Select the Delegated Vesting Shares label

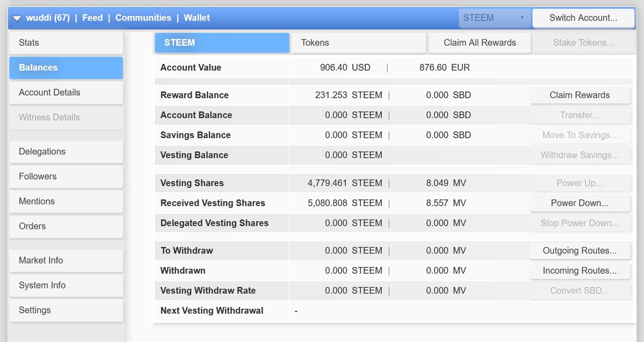214,223
